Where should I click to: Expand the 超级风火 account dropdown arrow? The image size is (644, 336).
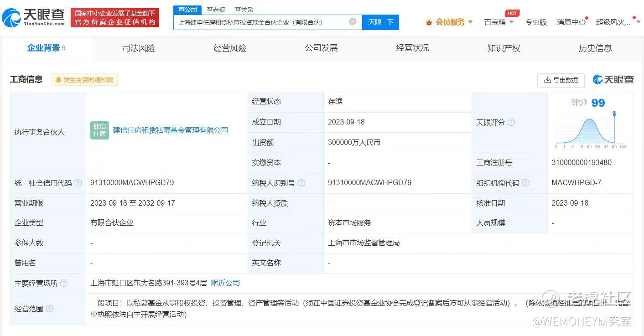click(639, 22)
